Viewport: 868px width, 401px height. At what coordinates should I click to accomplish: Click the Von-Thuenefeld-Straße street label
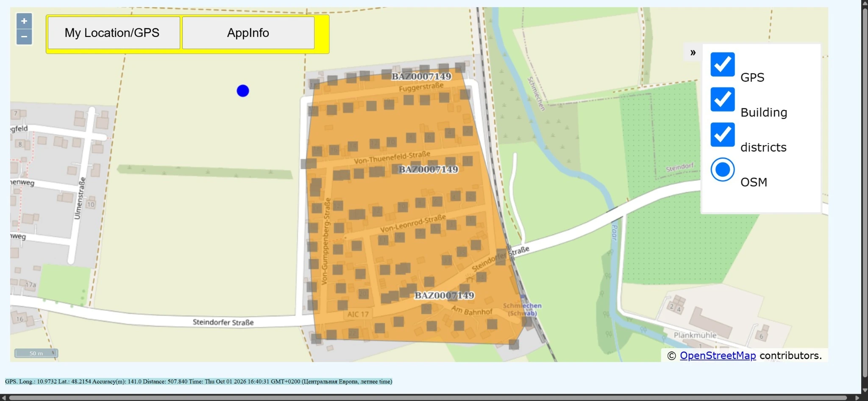[x=392, y=158]
